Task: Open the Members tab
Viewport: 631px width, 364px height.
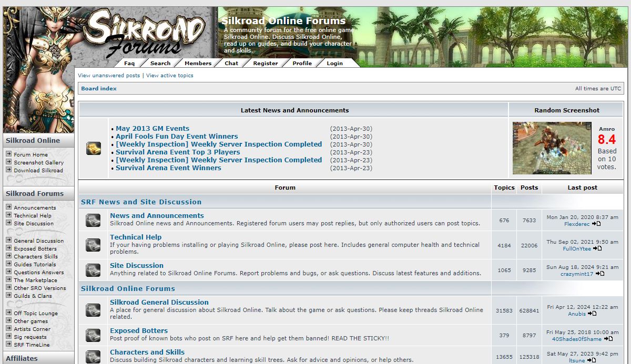Action: click(x=198, y=63)
